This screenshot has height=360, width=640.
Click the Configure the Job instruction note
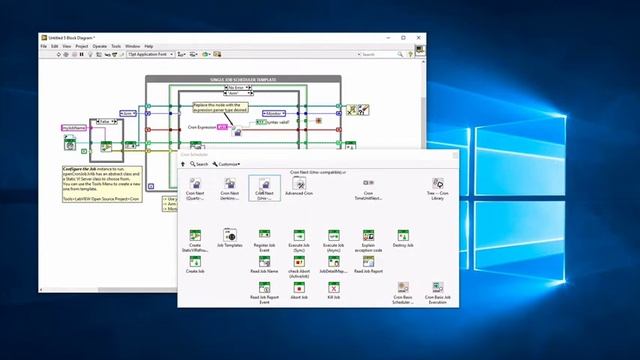point(102,184)
